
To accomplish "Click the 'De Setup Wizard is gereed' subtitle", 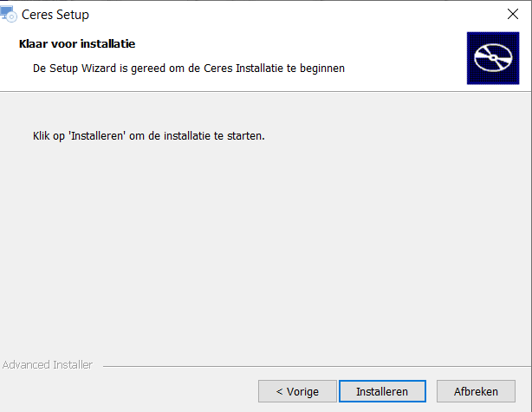I will (189, 69).
